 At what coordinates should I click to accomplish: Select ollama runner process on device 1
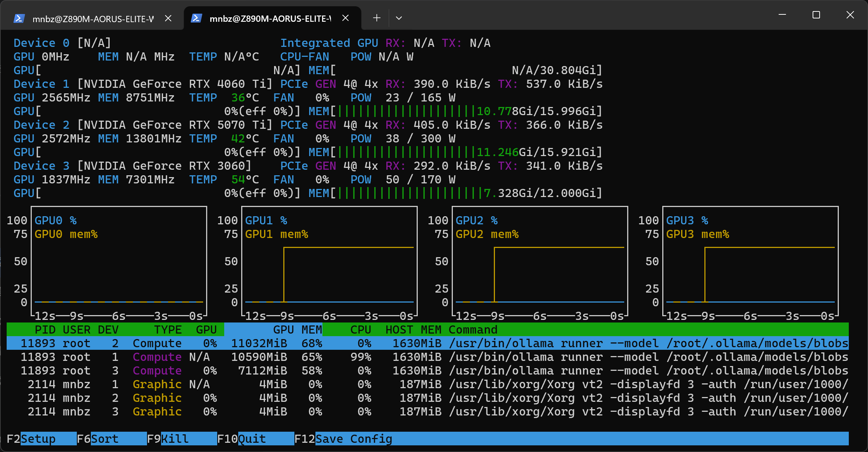click(x=427, y=357)
